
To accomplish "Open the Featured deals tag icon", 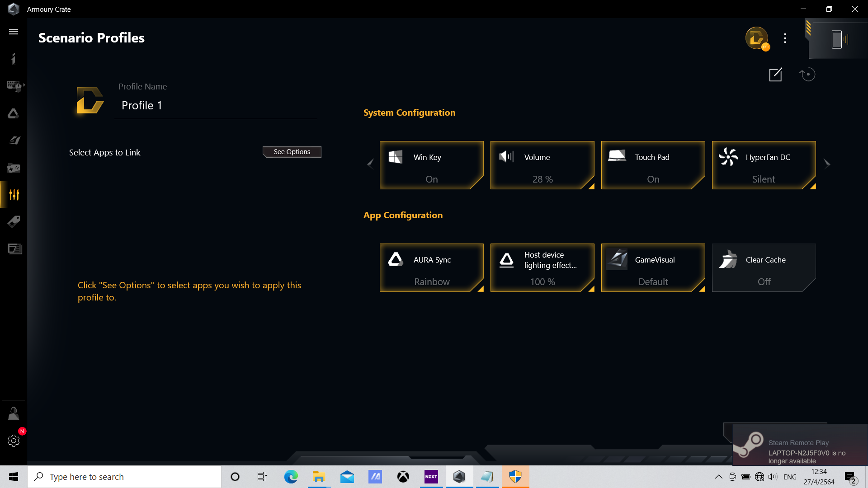I will [14, 222].
